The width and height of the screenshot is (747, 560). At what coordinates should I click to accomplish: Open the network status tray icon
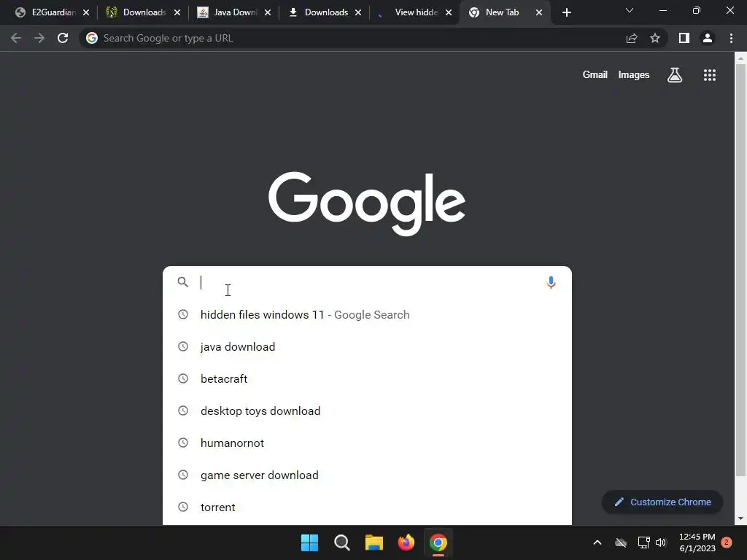point(643,542)
